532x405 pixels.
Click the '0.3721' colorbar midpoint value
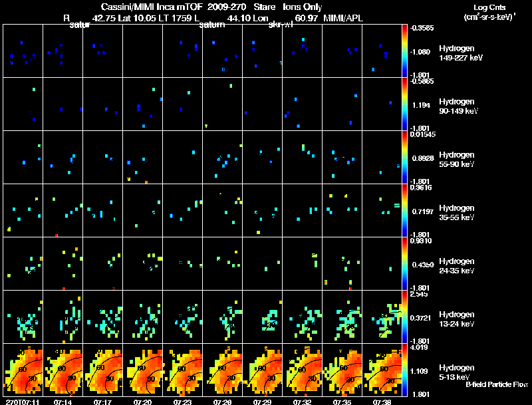(421, 318)
